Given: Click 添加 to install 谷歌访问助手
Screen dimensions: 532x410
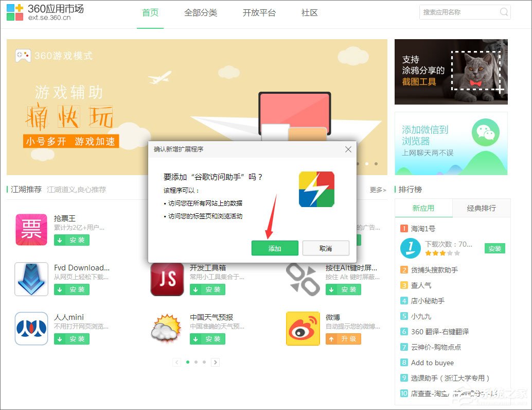Looking at the screenshot, I should click(275, 248).
